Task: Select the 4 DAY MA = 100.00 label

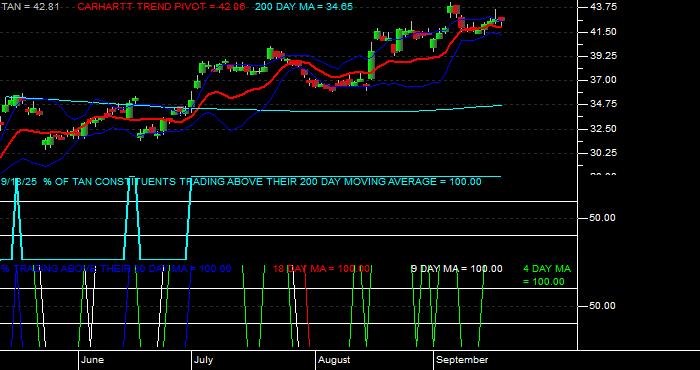Action: click(547, 275)
